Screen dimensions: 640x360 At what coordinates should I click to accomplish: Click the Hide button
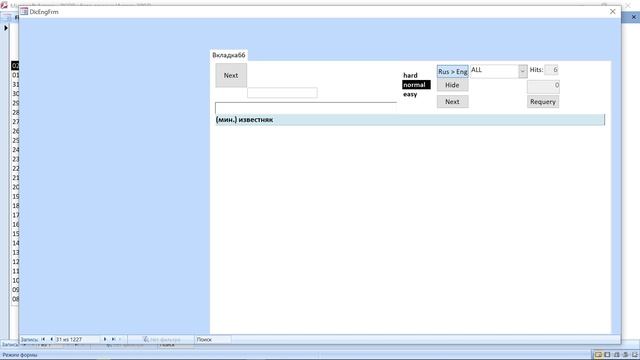452,85
